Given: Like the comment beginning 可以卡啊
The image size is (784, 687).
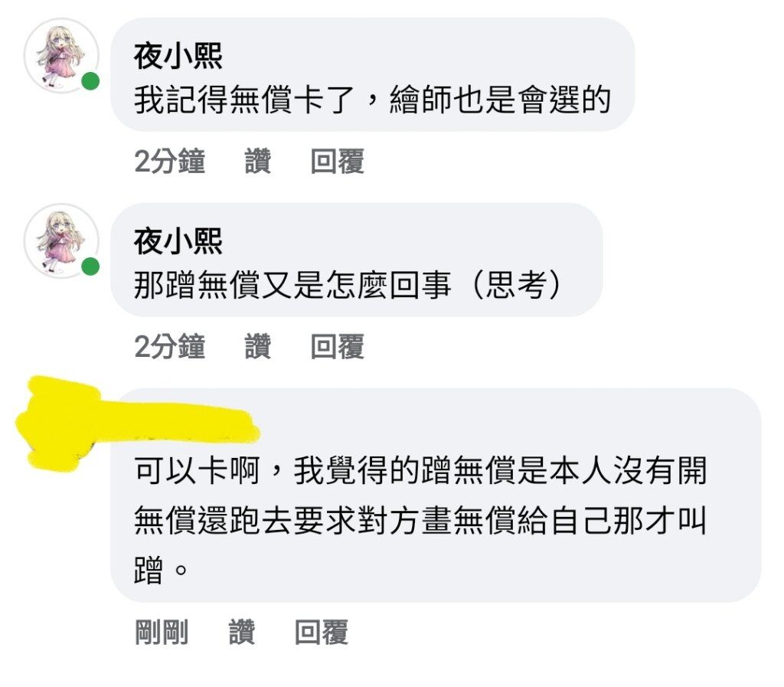Looking at the screenshot, I should point(242,632).
